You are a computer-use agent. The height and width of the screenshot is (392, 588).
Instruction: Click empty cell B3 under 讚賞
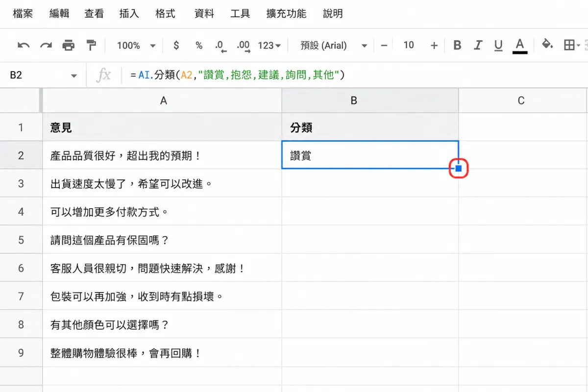click(370, 184)
